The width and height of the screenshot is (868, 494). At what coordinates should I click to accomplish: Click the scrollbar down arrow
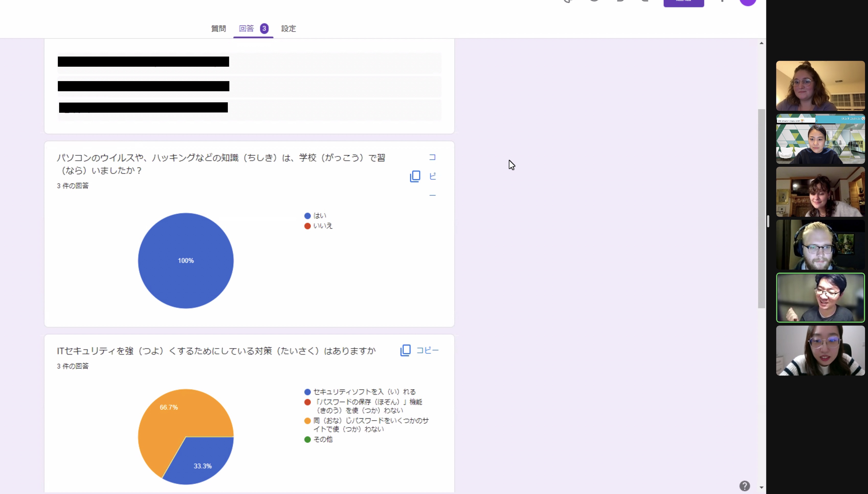tap(761, 488)
